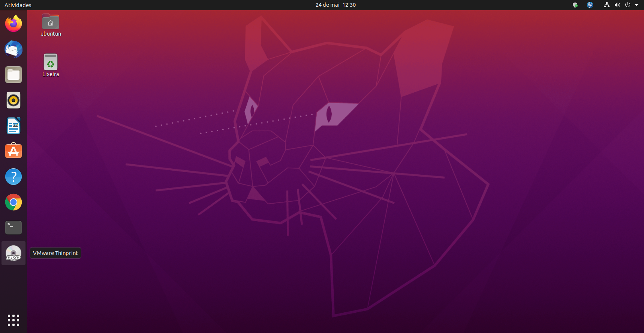The height and width of the screenshot is (333, 644).
Task: Click the wired network status icon
Action: 607,5
